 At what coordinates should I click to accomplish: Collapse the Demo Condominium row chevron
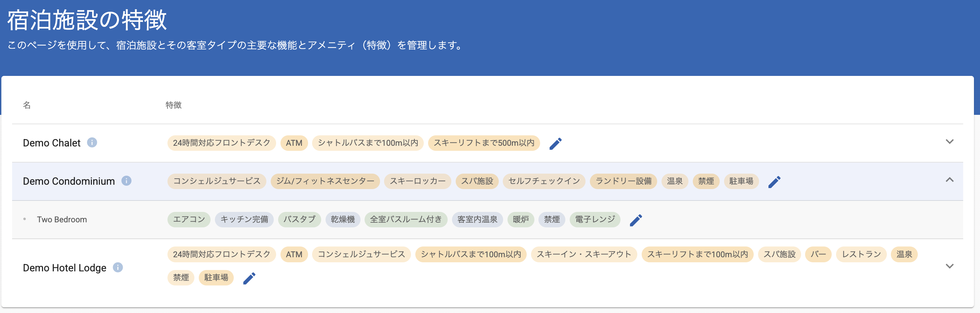(949, 180)
